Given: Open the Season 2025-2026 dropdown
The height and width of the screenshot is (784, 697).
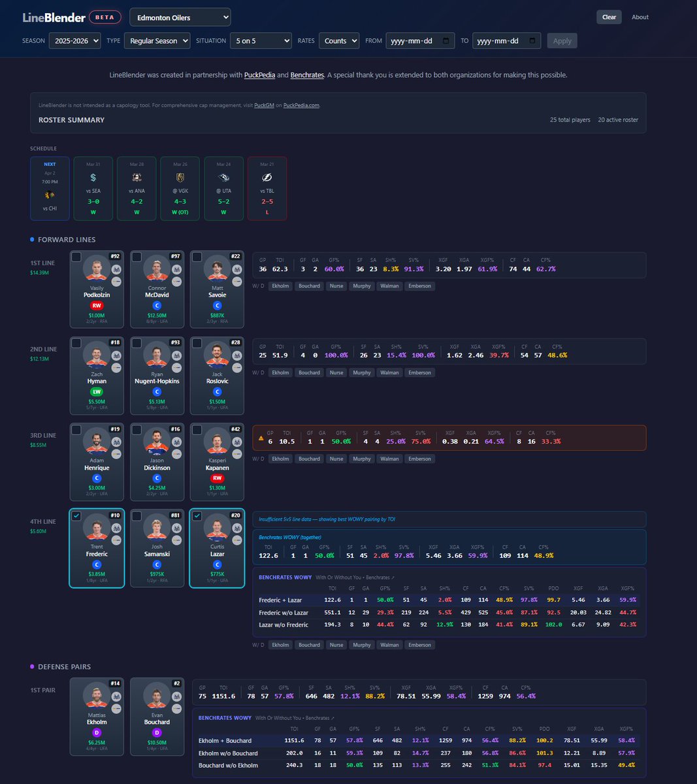Looking at the screenshot, I should [75, 41].
